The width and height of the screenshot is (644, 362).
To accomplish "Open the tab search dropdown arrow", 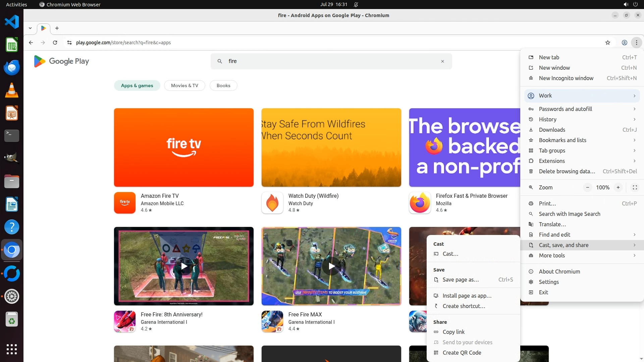I will [30, 28].
